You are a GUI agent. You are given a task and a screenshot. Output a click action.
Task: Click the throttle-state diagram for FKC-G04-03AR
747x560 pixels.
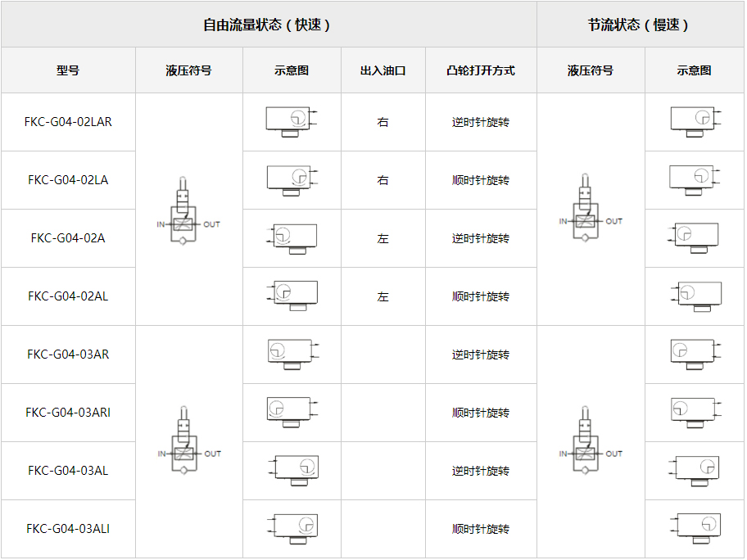(x=695, y=354)
